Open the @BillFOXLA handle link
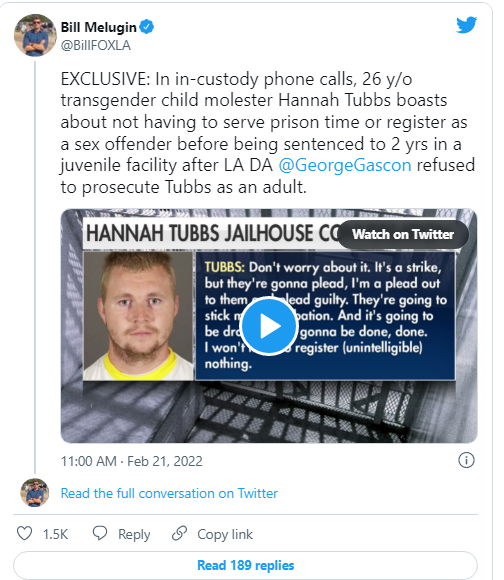Viewport: 504px width, 580px height. [x=96, y=45]
